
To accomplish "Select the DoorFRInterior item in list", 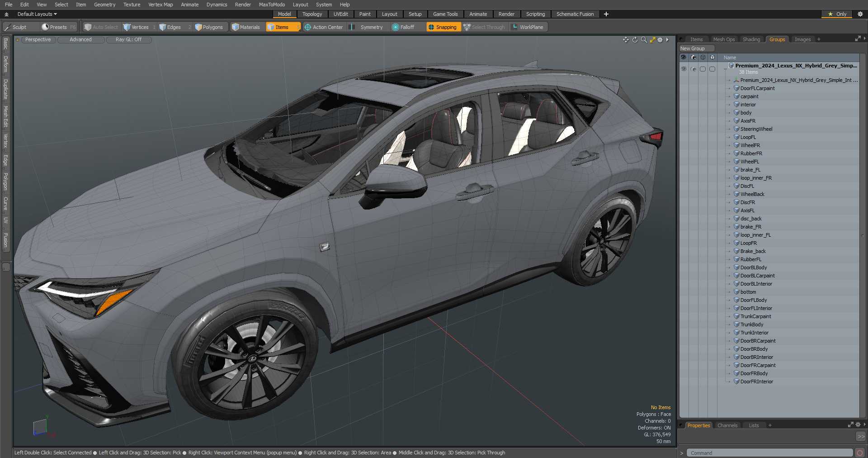I will 756,382.
